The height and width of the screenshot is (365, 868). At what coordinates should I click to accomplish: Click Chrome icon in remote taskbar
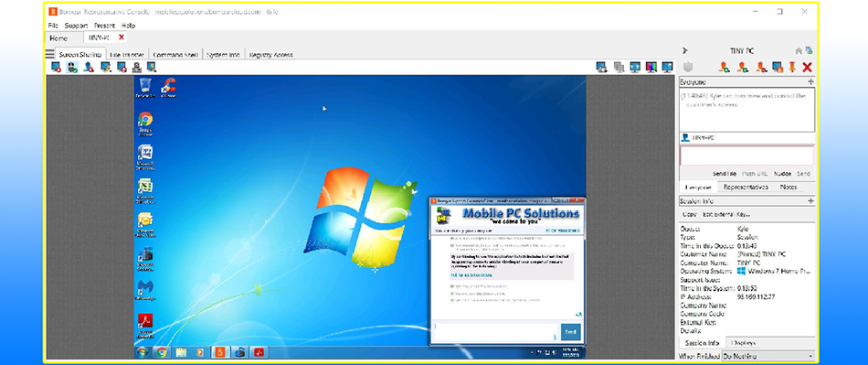click(x=161, y=352)
